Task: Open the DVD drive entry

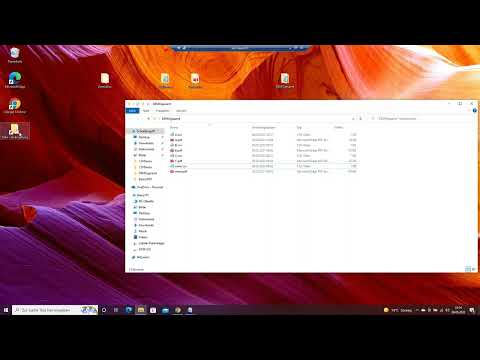Action: point(145,249)
